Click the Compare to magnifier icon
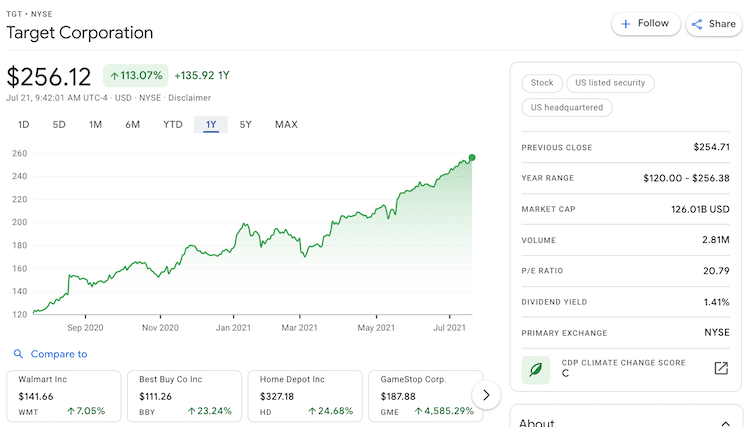 (x=18, y=354)
